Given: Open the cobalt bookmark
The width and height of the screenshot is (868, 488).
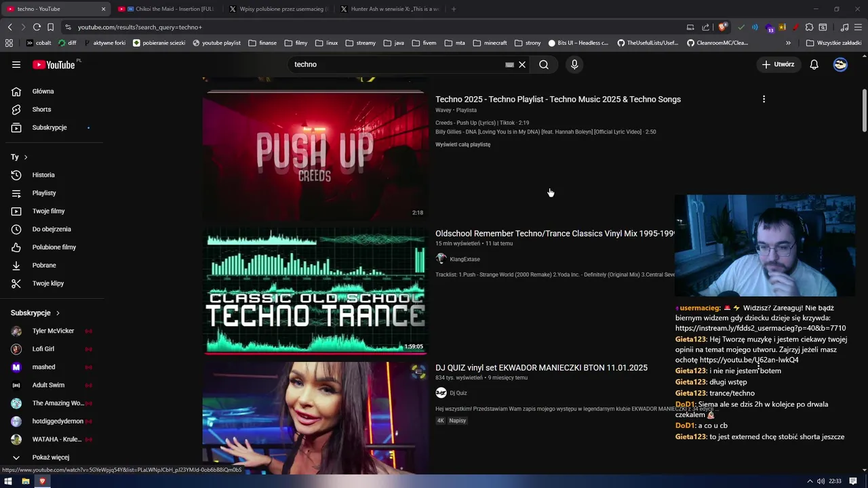Looking at the screenshot, I should tap(38, 43).
